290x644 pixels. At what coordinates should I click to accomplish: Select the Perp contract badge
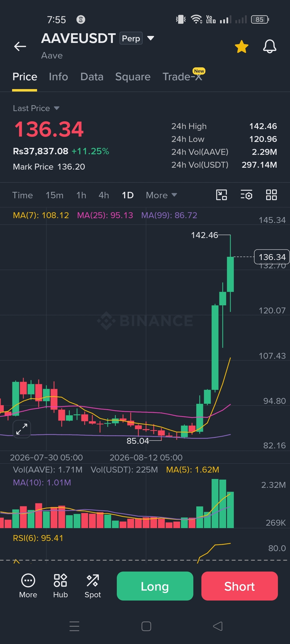click(131, 38)
